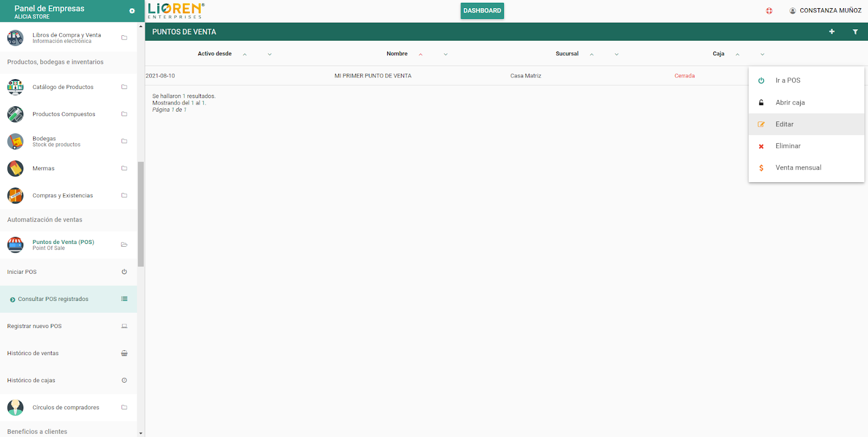Click the settings gear in Panel de Empresas header
Viewport: 868px width, 437px height.
point(132,11)
